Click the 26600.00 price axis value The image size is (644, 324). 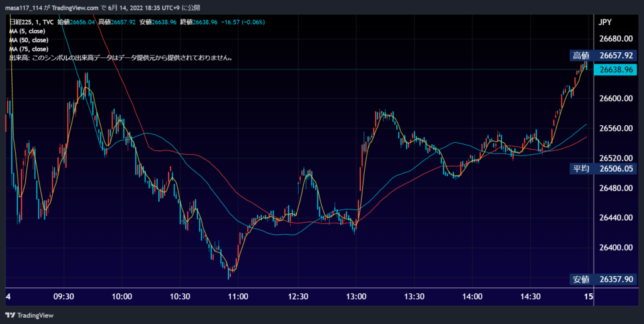(616, 98)
